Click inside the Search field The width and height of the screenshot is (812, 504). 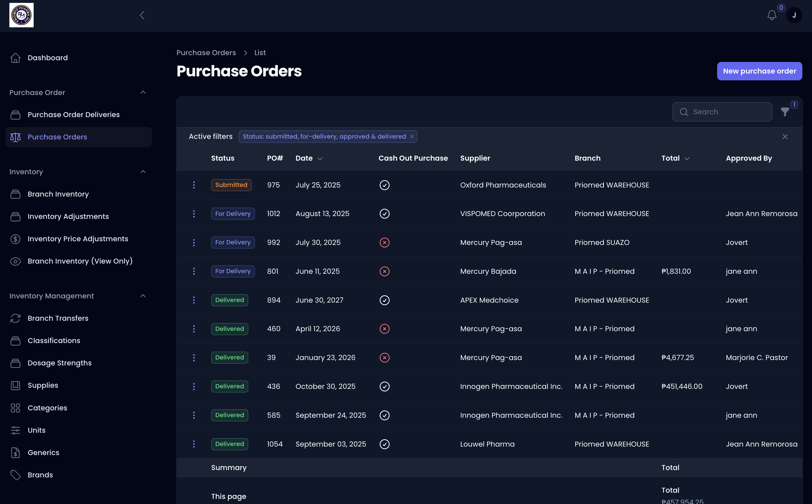(722, 112)
